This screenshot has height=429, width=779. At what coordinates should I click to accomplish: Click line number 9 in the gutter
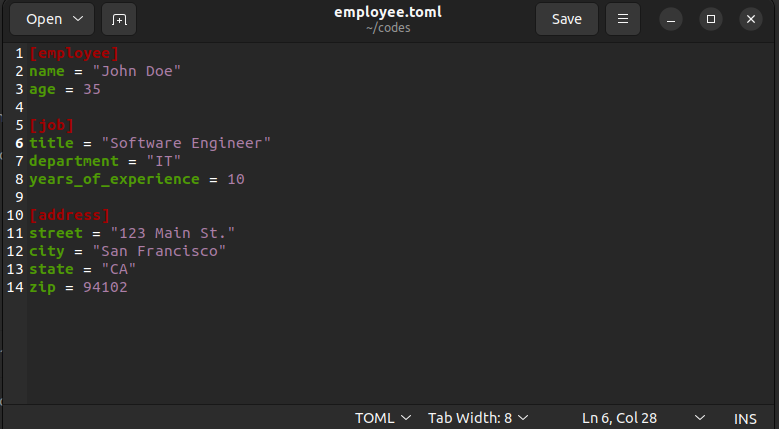click(x=19, y=197)
